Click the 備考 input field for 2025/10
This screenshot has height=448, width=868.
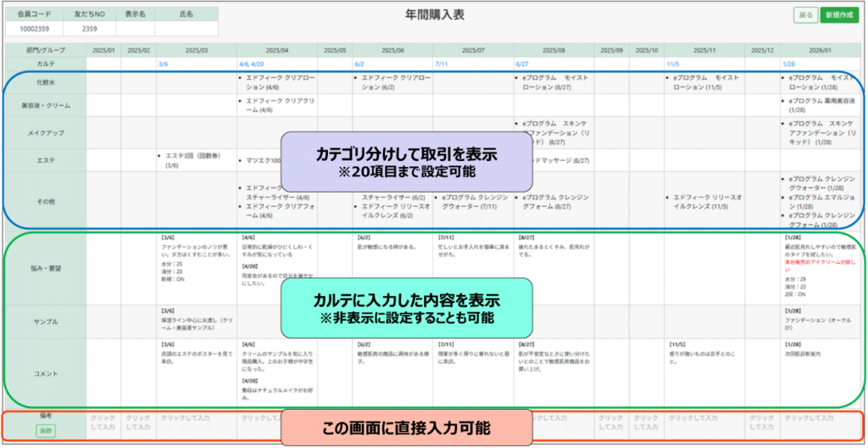[646, 423]
